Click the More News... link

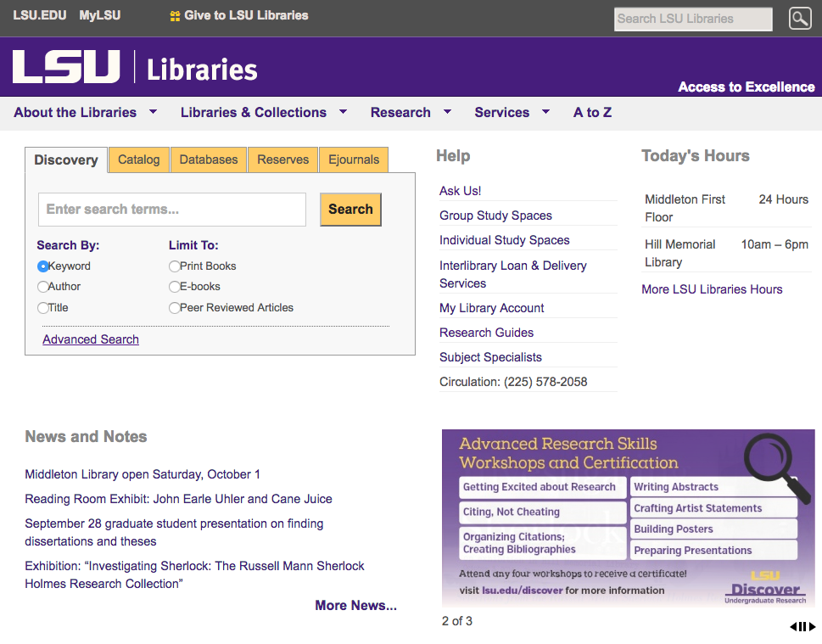[356, 605]
